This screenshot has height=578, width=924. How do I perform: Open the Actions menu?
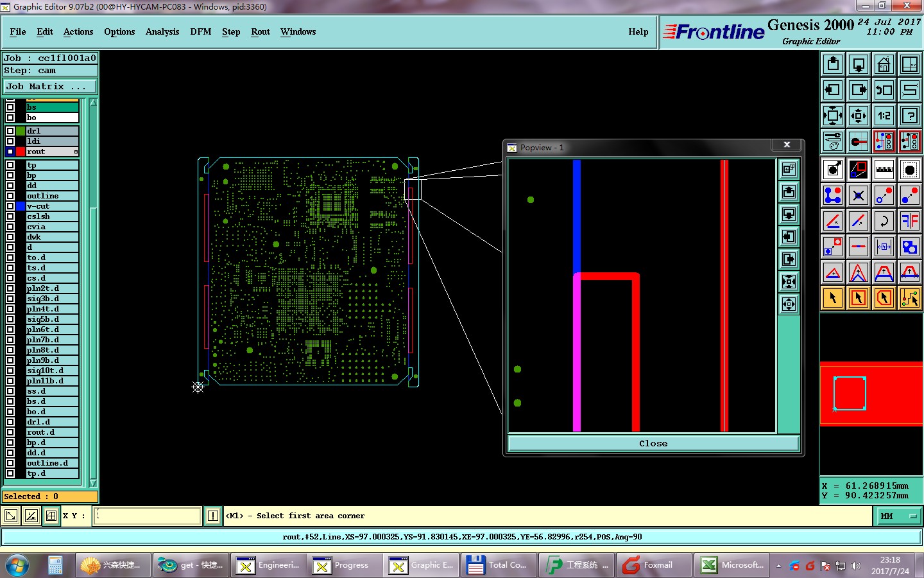pos(78,31)
